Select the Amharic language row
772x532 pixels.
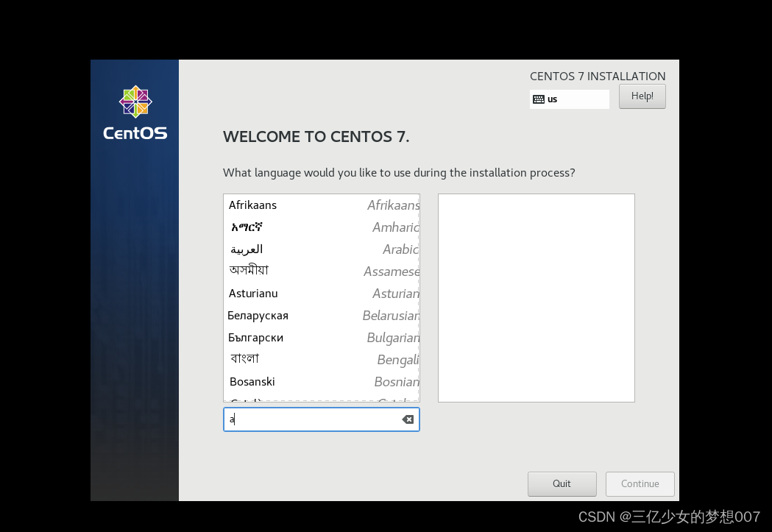point(322,227)
